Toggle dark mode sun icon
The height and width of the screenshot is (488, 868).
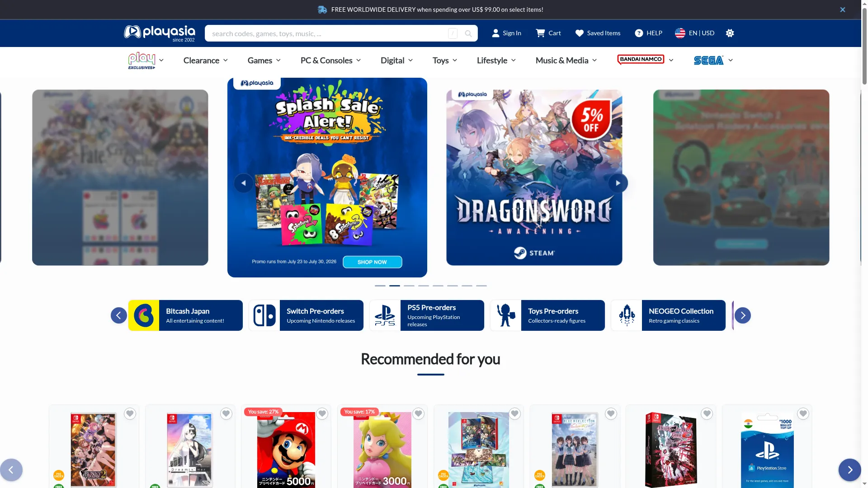tap(730, 33)
